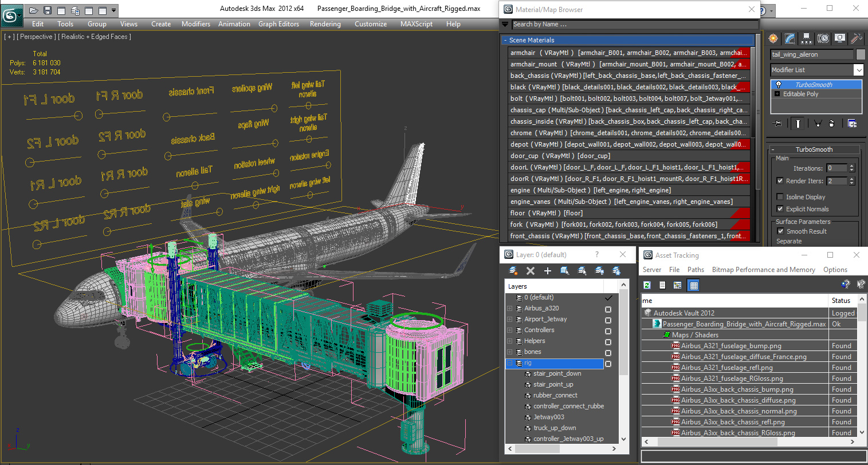Click Realistic + Edged Faces shading label
The image size is (868, 465).
(95, 37)
